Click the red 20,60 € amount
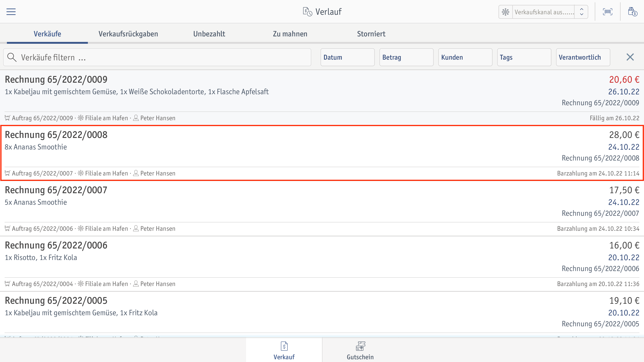 tap(624, 80)
